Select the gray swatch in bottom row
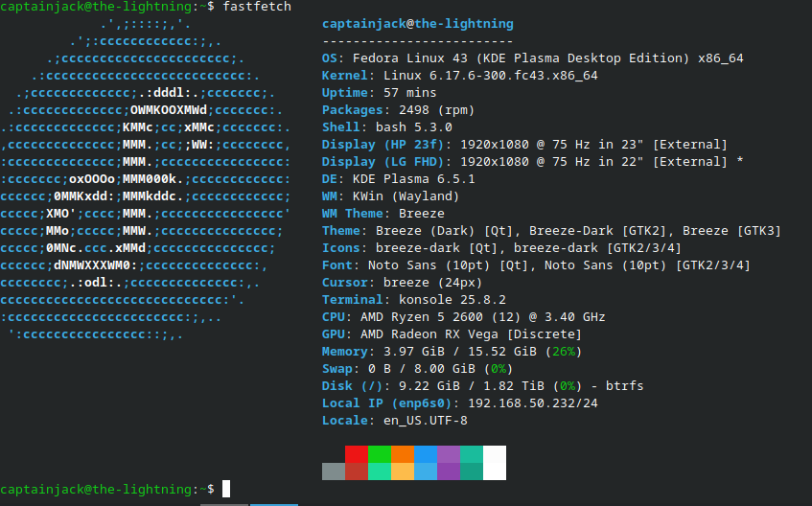The image size is (812, 506). tap(333, 471)
